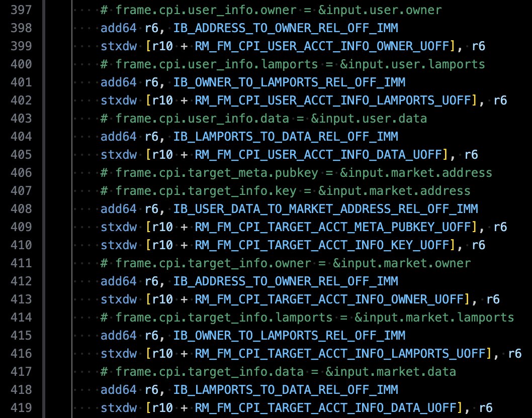Click comment 'frame.cpi.target_info.key = &input.market.address'
The image size is (532, 418).
click(293, 191)
